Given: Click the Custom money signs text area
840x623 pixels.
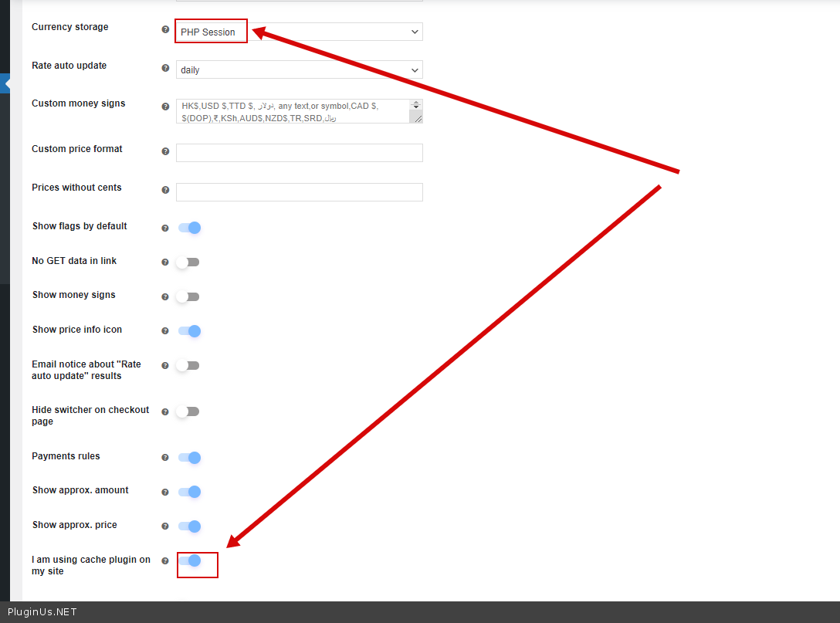Looking at the screenshot, I should 293,111.
